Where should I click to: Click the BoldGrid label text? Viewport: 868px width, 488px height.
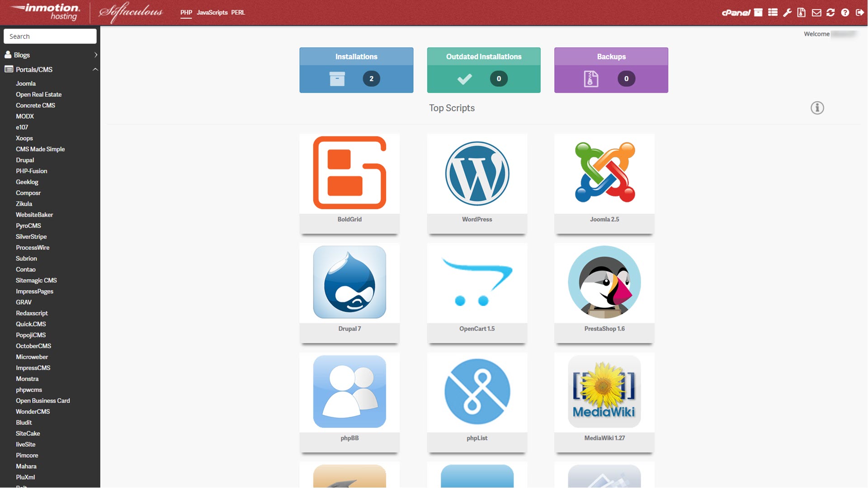click(349, 219)
